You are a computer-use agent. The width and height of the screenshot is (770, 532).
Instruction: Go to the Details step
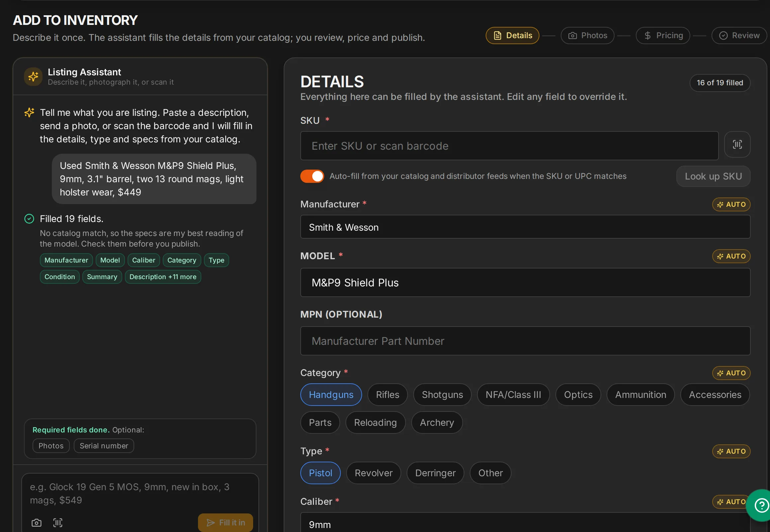coord(512,35)
